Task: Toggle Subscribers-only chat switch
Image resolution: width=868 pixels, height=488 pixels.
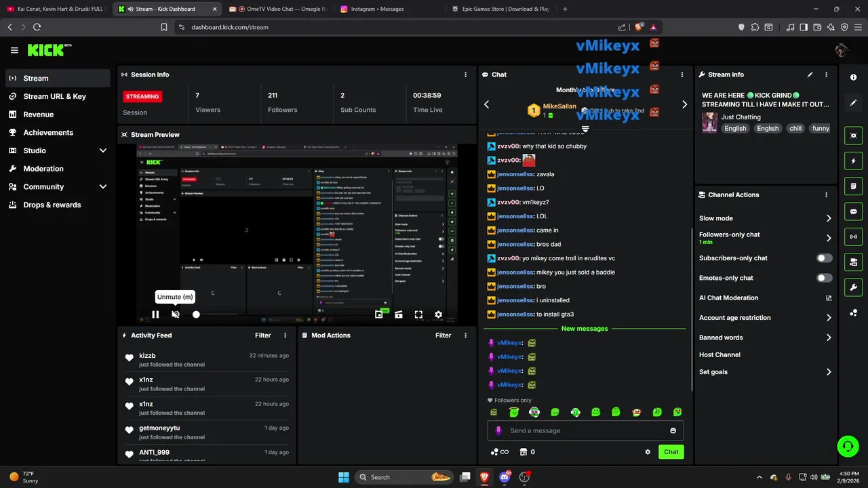Action: click(x=824, y=258)
